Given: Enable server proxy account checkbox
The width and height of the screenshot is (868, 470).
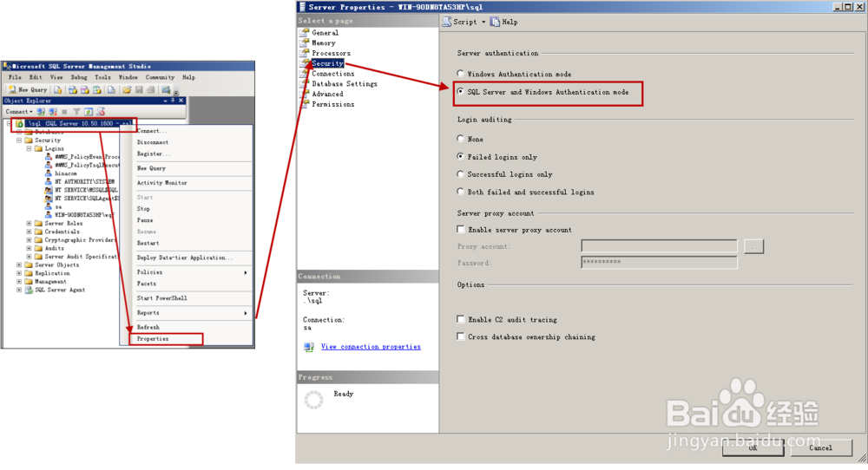Looking at the screenshot, I should (461, 229).
